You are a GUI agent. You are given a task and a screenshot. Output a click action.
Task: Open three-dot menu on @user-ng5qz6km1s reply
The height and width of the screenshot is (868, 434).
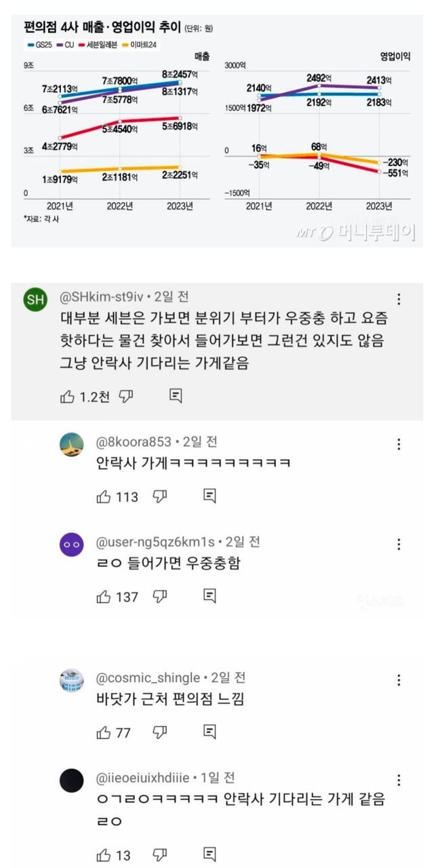[399, 544]
